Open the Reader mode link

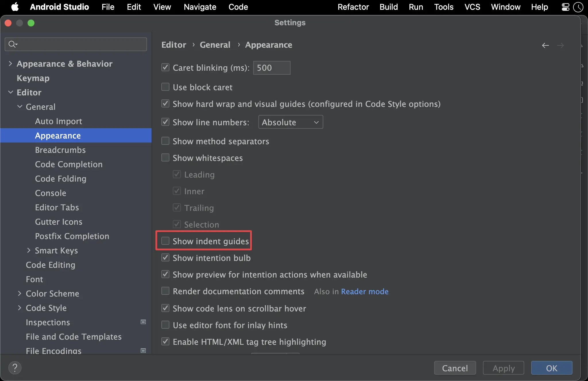tap(365, 291)
